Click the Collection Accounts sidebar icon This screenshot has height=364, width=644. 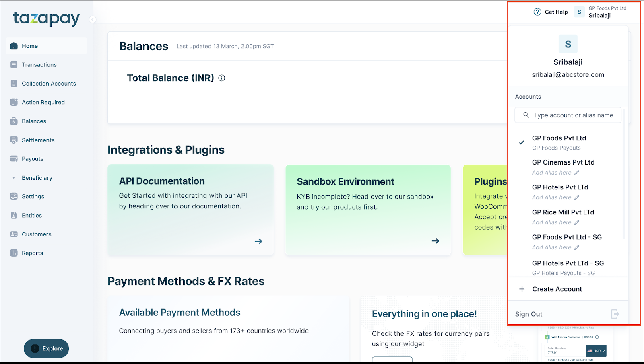pos(14,84)
